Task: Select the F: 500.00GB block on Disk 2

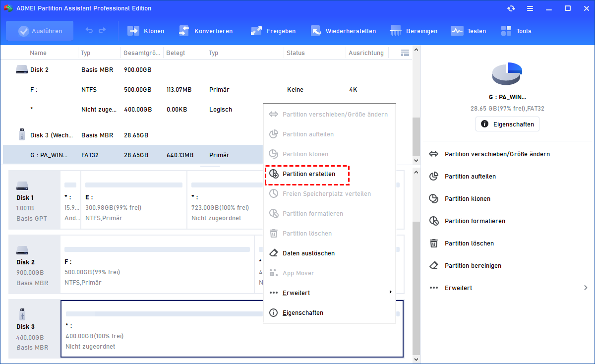Action: 157,264
